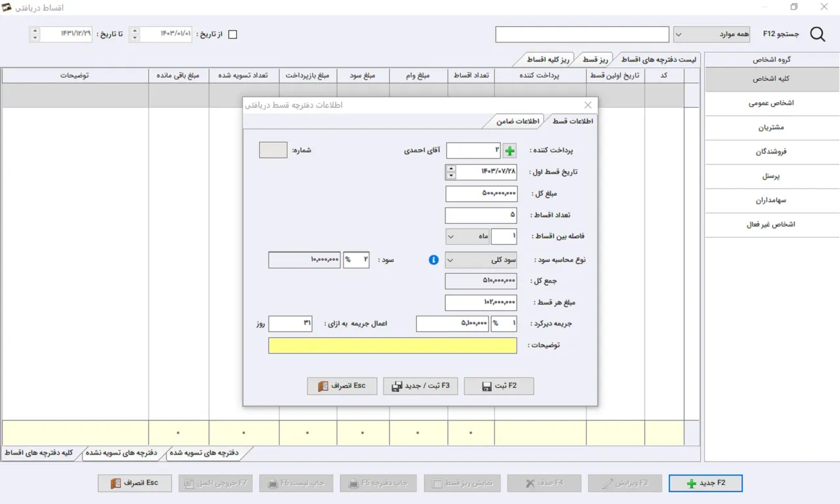
Task: Open the ریز کلیه اقساط tab
Action: [x=545, y=60]
